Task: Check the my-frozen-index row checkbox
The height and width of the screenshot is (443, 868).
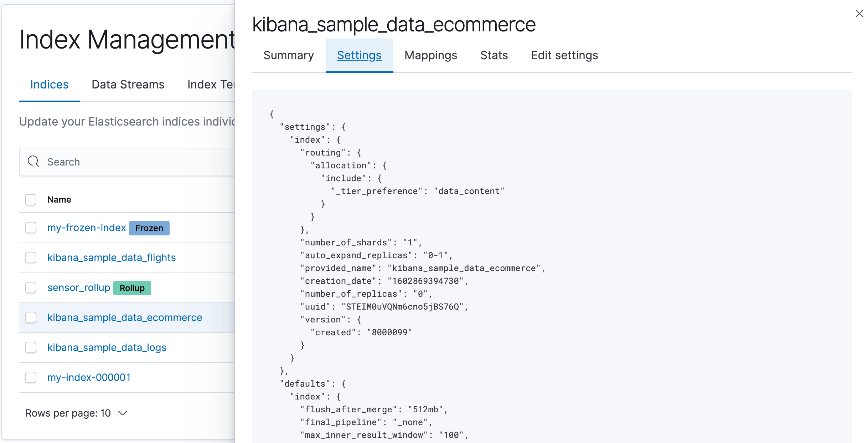Action: click(31, 228)
